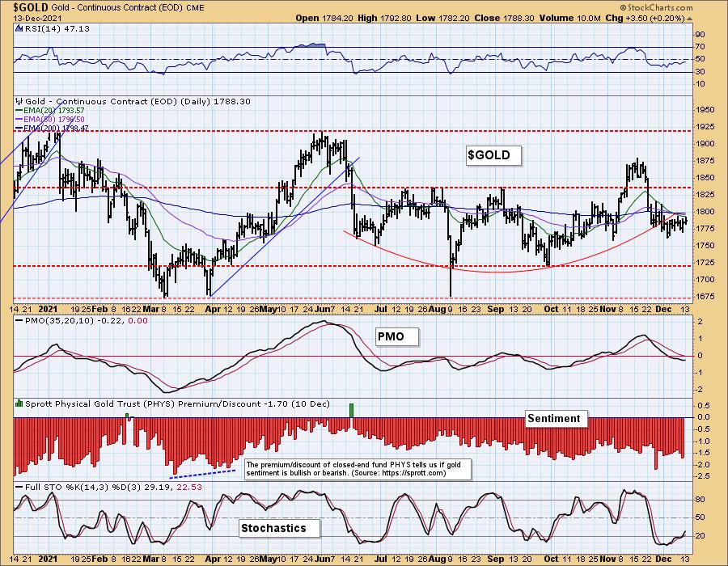Click the RSI(14) legend line icon

pyautogui.click(x=19, y=28)
